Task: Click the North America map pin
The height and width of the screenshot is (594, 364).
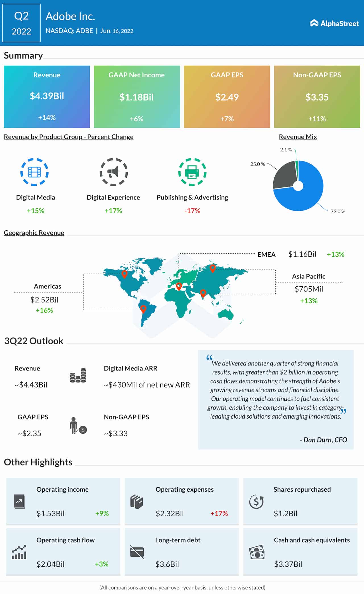Action: [124, 274]
